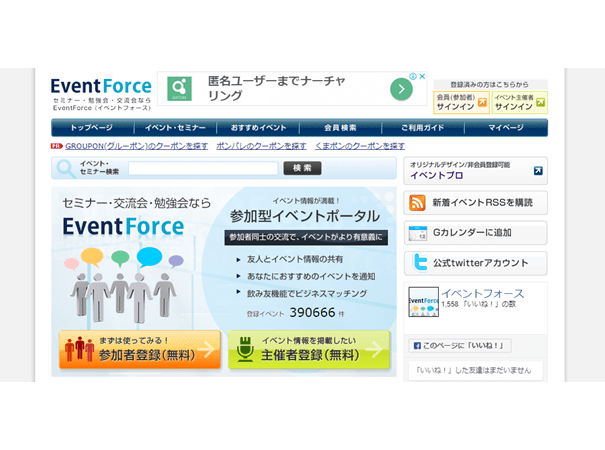Click the 参加者登録(無料) orange button
Viewport: 605px width, 450px height.
tap(140, 350)
